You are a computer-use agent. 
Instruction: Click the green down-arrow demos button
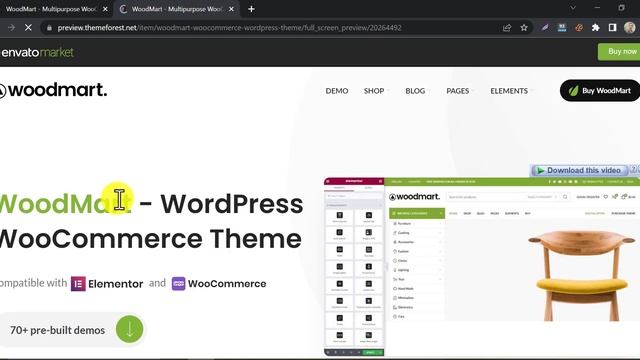click(129, 329)
